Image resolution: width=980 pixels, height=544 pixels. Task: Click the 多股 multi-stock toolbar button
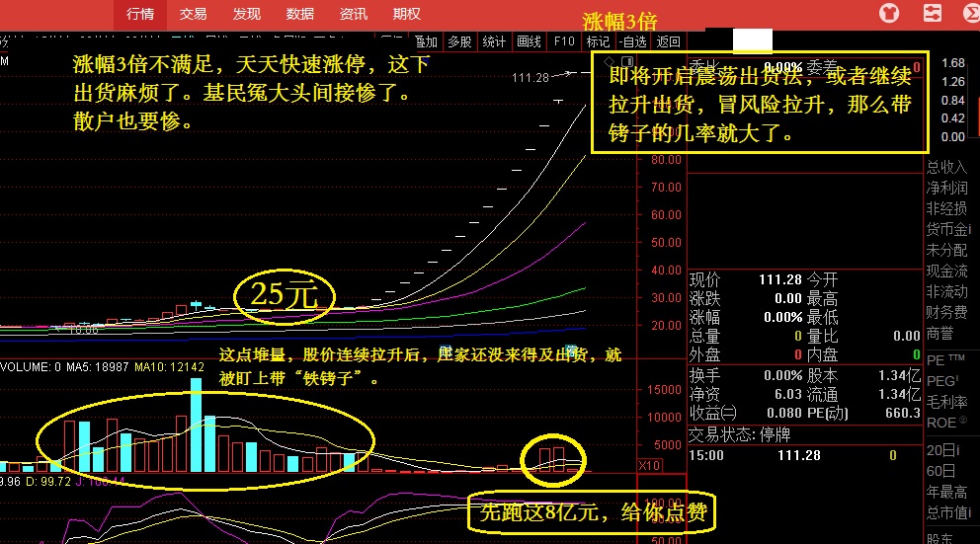point(459,41)
